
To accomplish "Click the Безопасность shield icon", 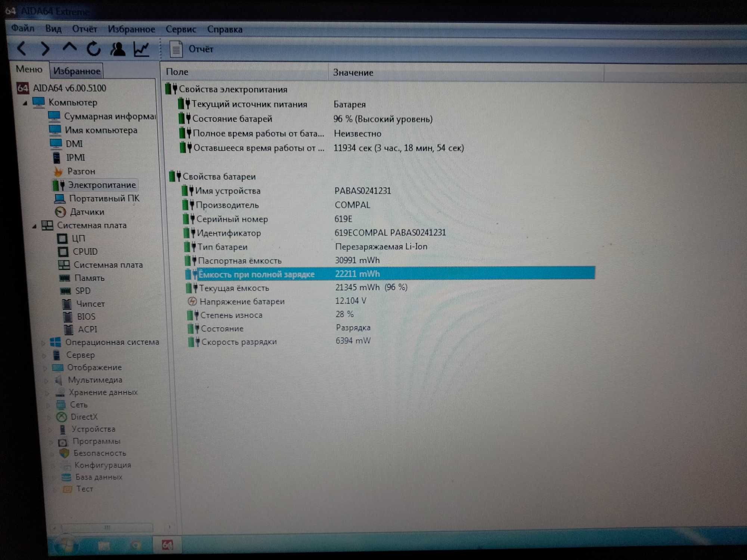I will (64, 453).
